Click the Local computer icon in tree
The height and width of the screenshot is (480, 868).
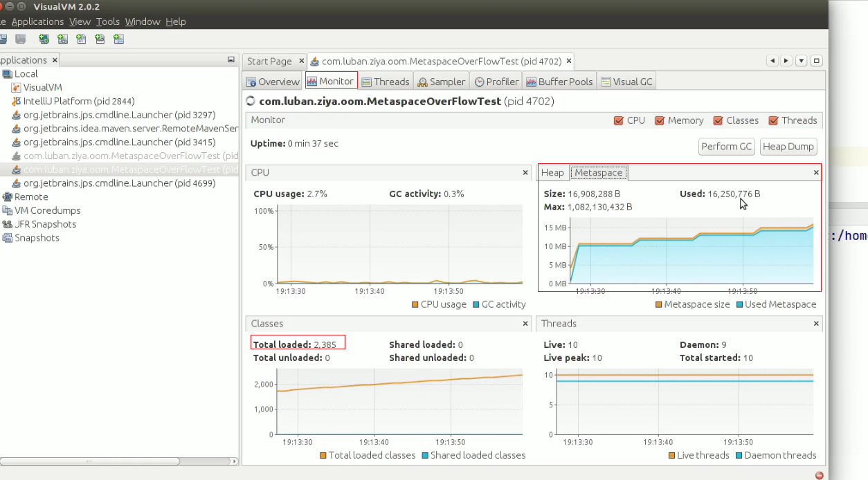pos(7,74)
